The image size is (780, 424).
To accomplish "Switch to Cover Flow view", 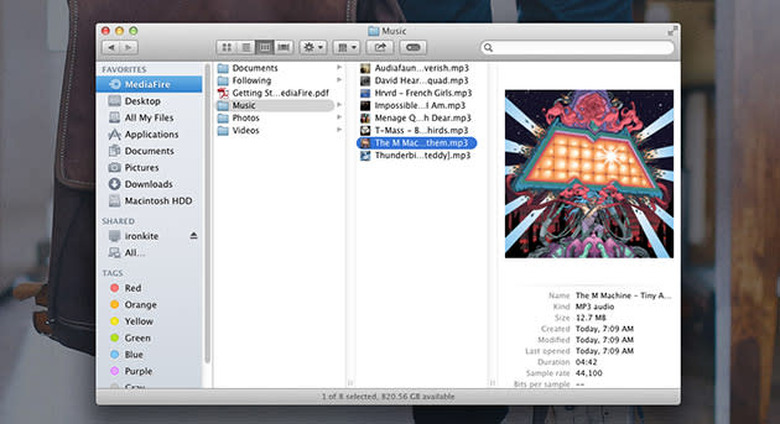I will [284, 47].
